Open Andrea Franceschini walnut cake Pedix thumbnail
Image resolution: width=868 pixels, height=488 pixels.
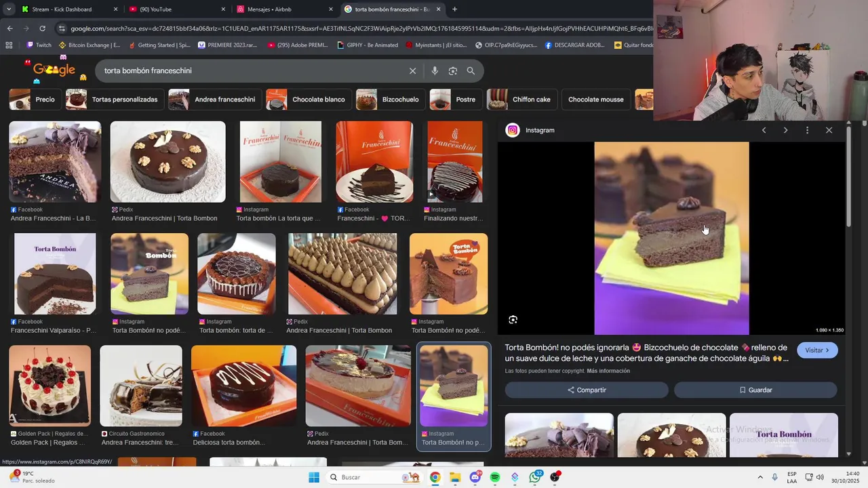167,162
